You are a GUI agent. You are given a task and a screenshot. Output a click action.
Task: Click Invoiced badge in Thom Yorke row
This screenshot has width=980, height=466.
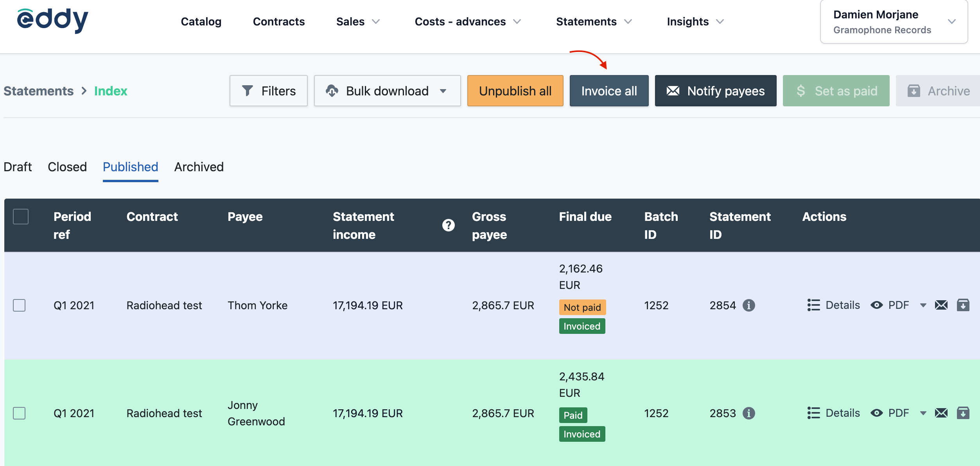[582, 326]
